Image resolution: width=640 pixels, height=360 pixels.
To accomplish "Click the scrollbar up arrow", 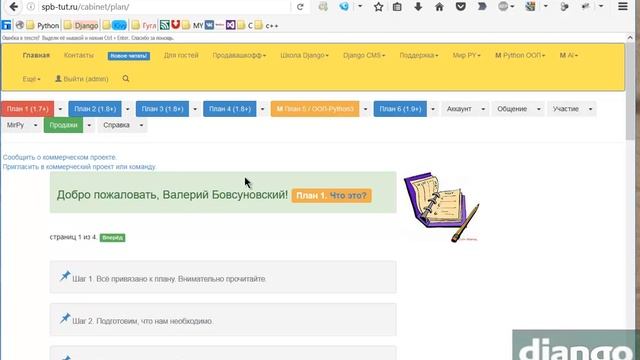I will point(630,38).
